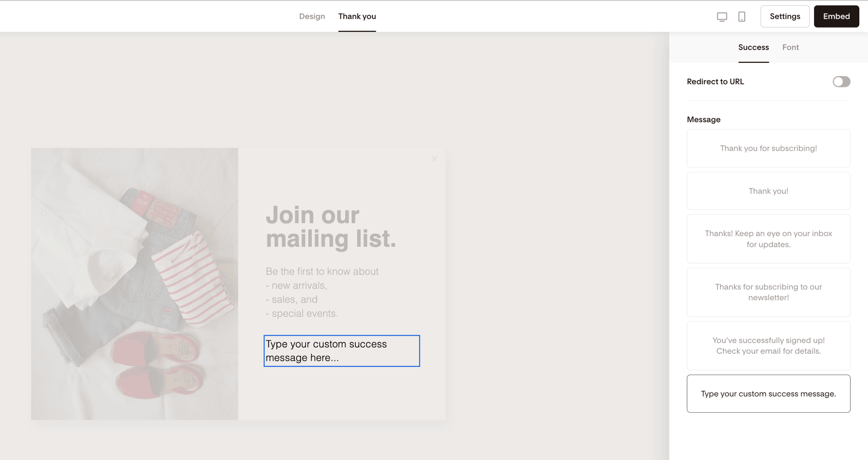Click the "- special events." line

click(x=302, y=313)
